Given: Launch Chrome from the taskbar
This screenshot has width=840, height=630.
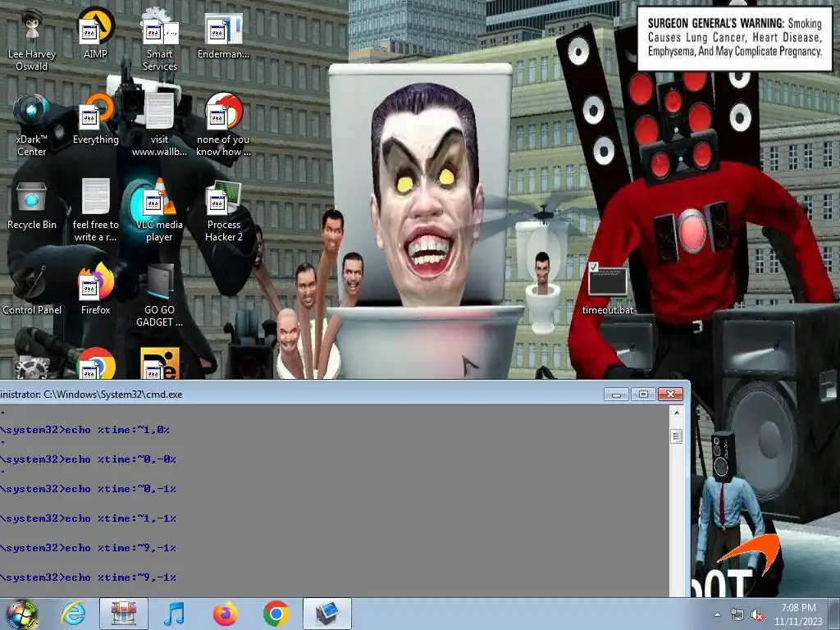Looking at the screenshot, I should (276, 614).
